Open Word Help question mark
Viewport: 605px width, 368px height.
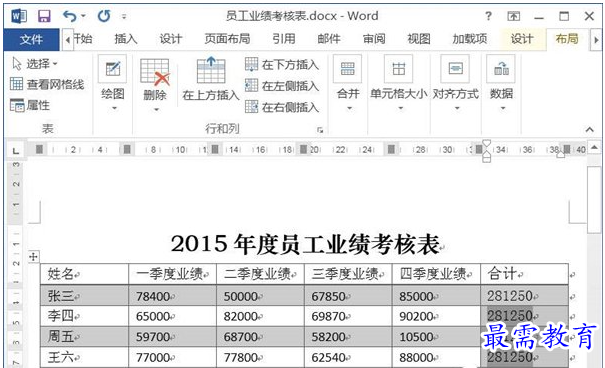point(488,16)
